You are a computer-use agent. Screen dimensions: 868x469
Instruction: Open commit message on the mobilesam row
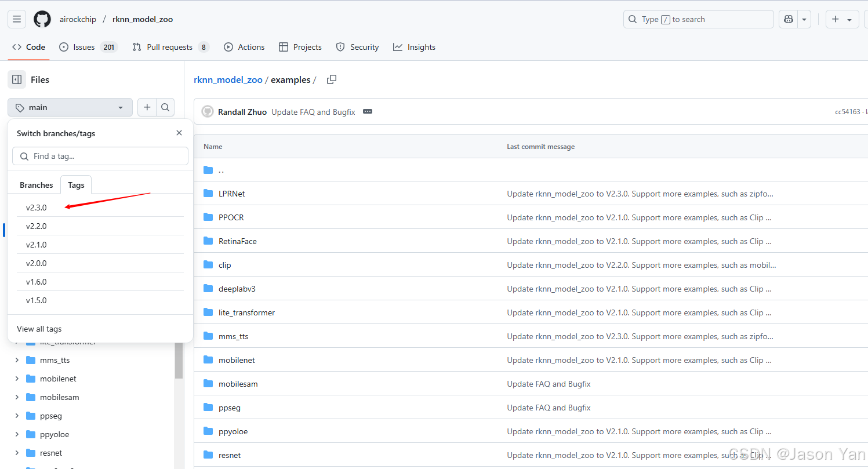point(549,384)
